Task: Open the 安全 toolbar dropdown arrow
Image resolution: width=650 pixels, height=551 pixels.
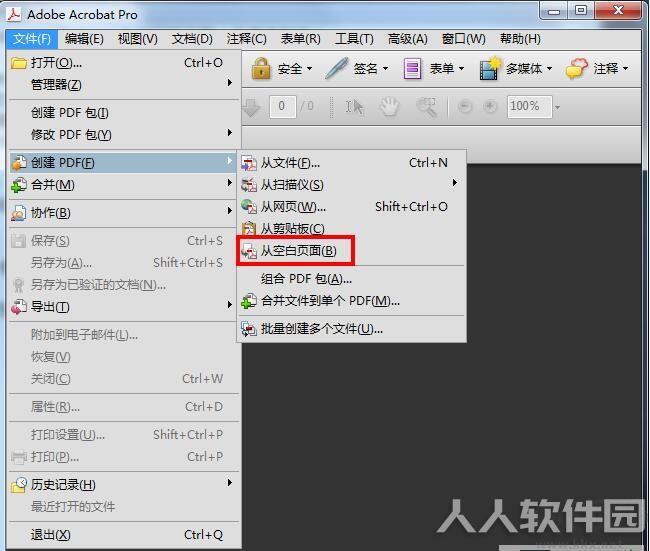Action: point(309,68)
